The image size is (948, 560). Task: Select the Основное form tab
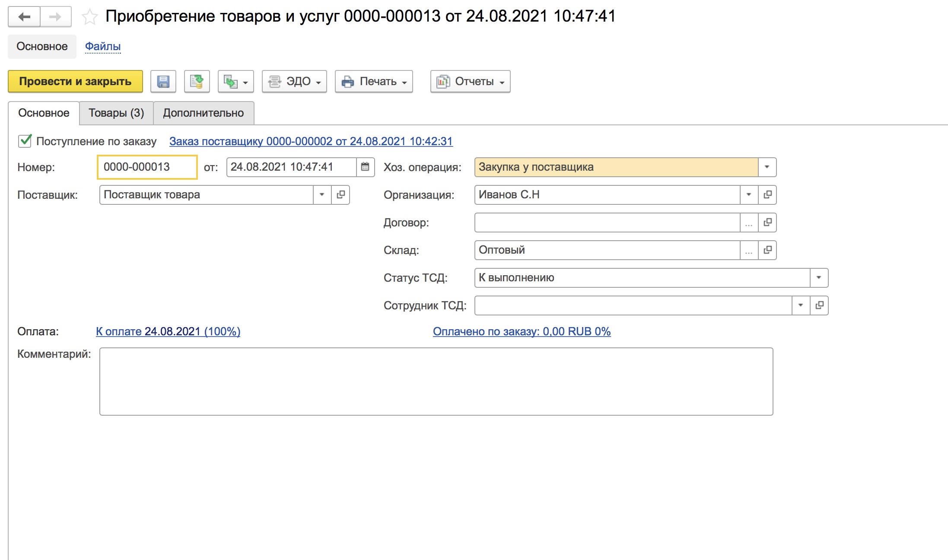tap(44, 113)
